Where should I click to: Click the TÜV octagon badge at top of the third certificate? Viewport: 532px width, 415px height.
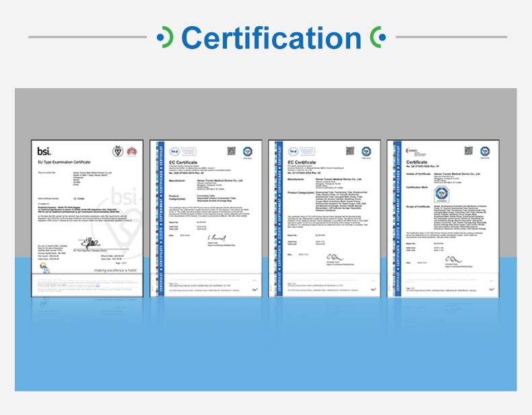click(366, 151)
